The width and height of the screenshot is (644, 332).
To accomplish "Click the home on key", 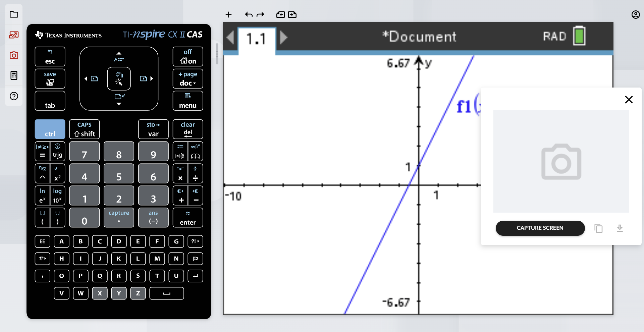I will [188, 57].
